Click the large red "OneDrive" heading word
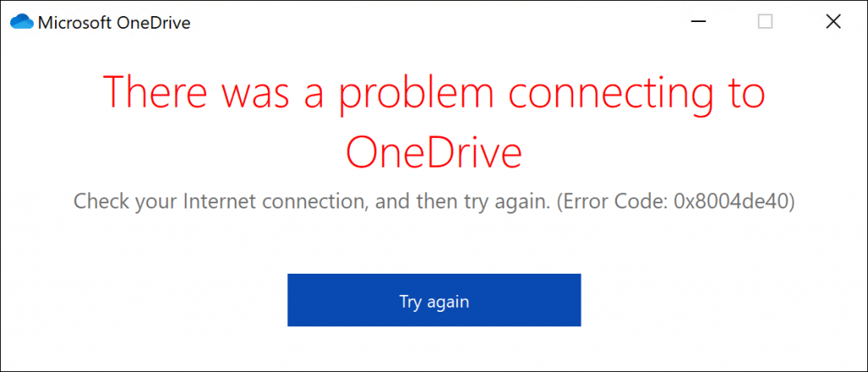Screen dimensions: 868x372 tap(433, 154)
